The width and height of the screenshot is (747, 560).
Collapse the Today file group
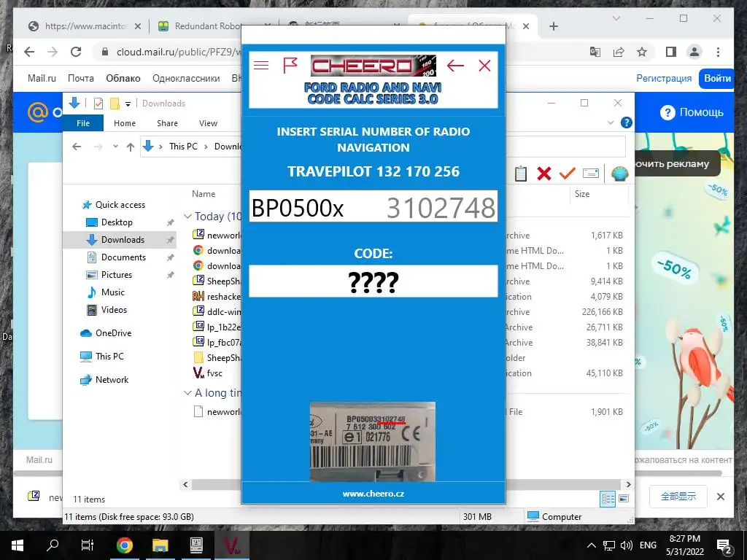pos(187,216)
